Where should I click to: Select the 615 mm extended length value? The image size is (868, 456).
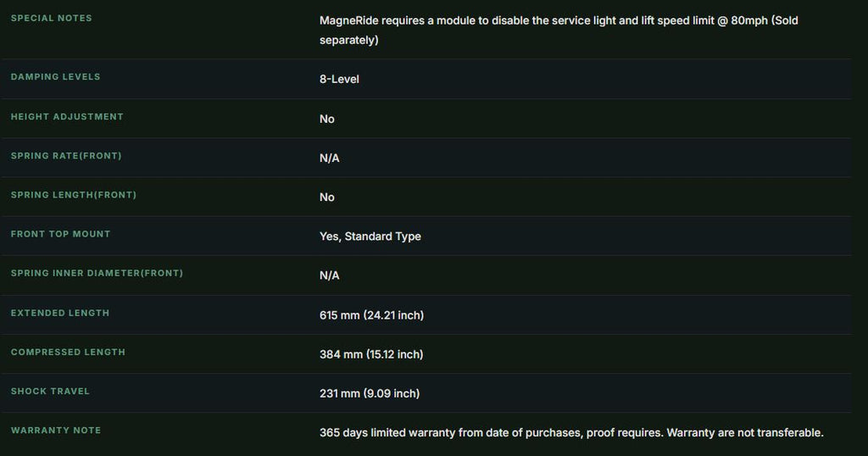371,315
